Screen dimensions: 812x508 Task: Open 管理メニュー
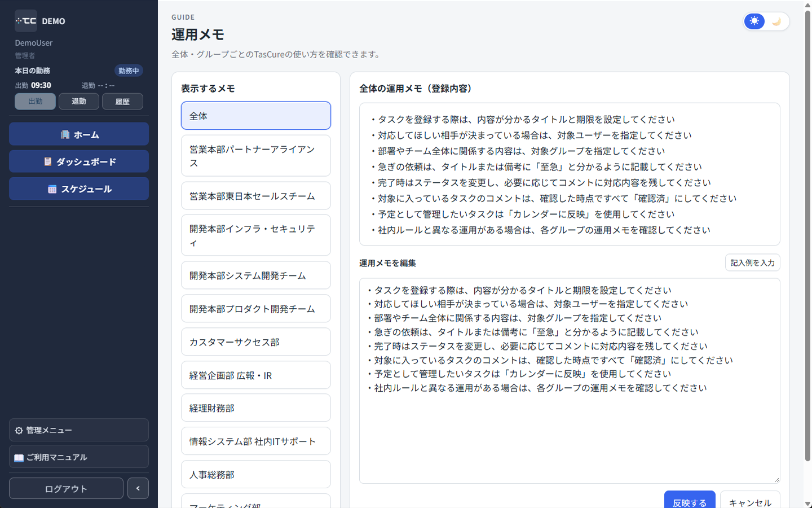click(x=79, y=430)
